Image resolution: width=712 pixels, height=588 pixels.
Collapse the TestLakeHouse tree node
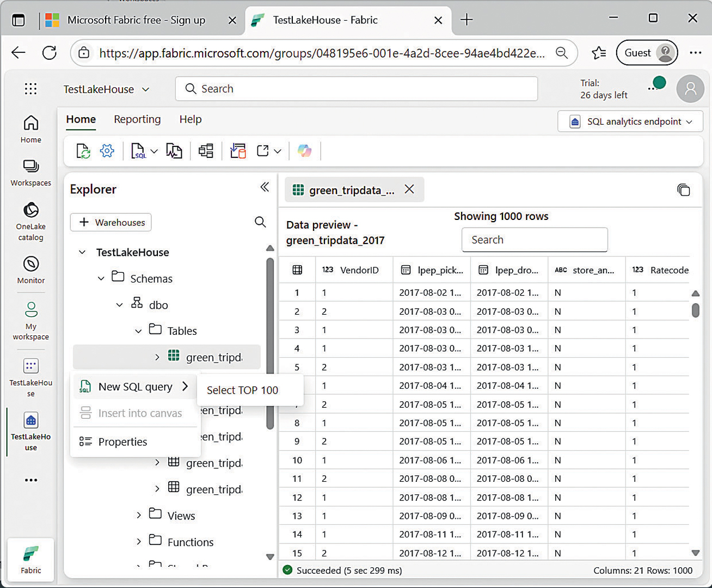coord(82,252)
